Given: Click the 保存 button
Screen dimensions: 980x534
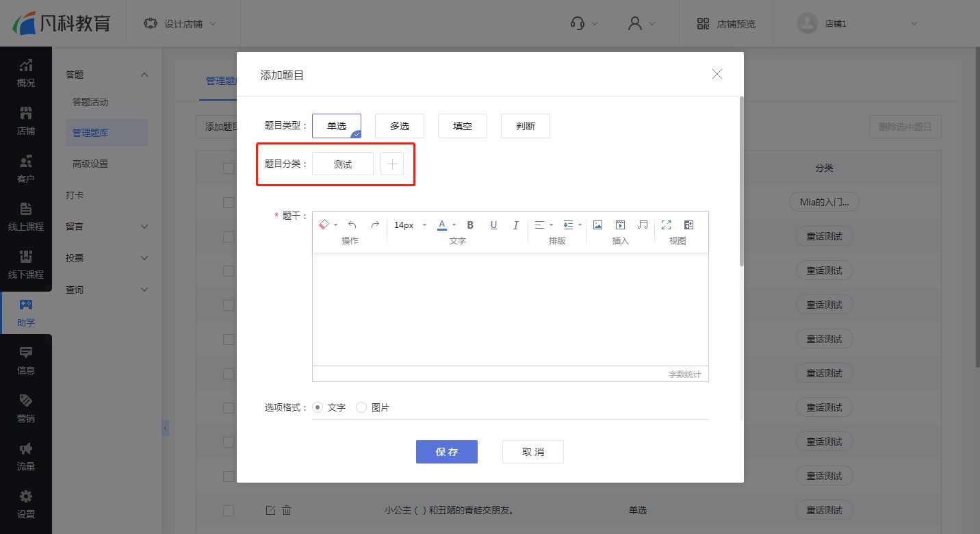Looking at the screenshot, I should pos(447,452).
